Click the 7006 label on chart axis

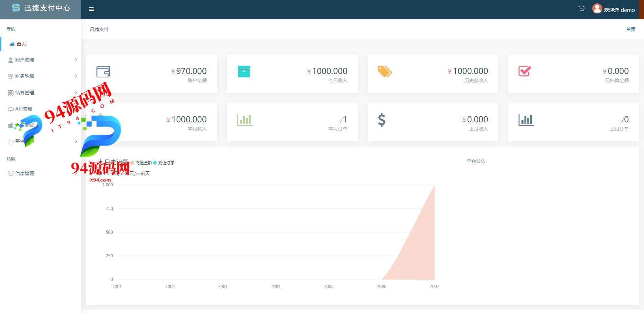(x=381, y=287)
